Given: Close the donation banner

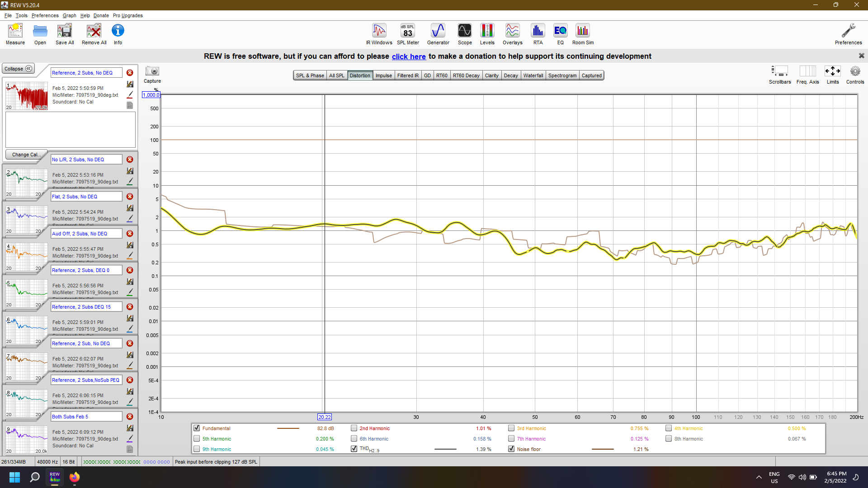Looking at the screenshot, I should point(861,56).
